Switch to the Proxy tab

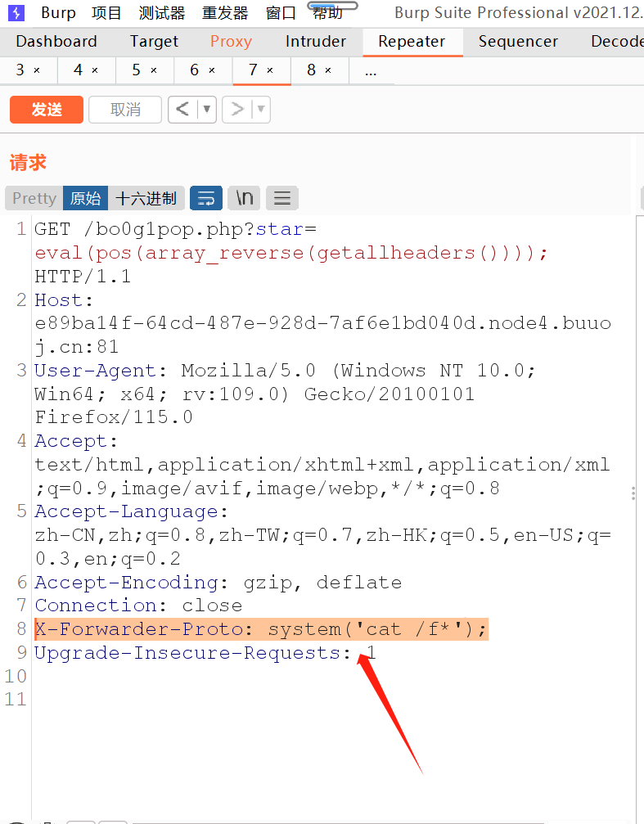tap(232, 42)
